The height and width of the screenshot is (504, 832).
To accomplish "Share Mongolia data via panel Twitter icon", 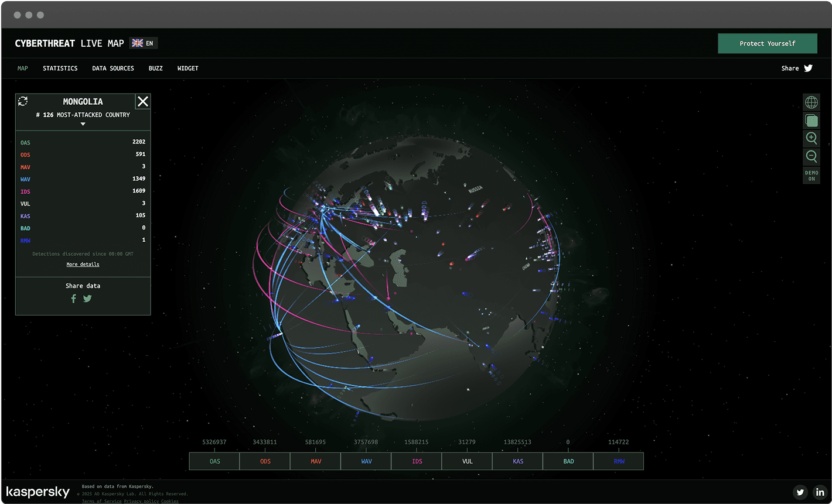I will pos(87,299).
